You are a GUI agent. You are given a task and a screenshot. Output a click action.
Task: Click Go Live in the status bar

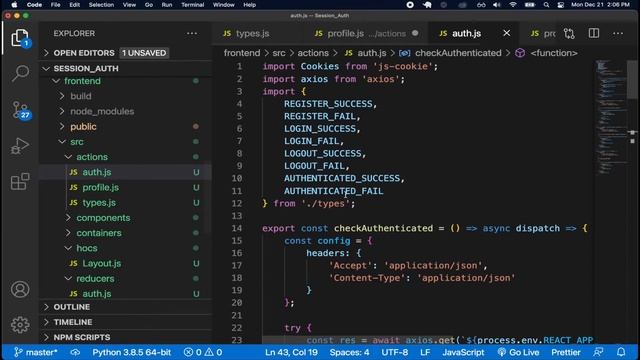(x=518, y=352)
